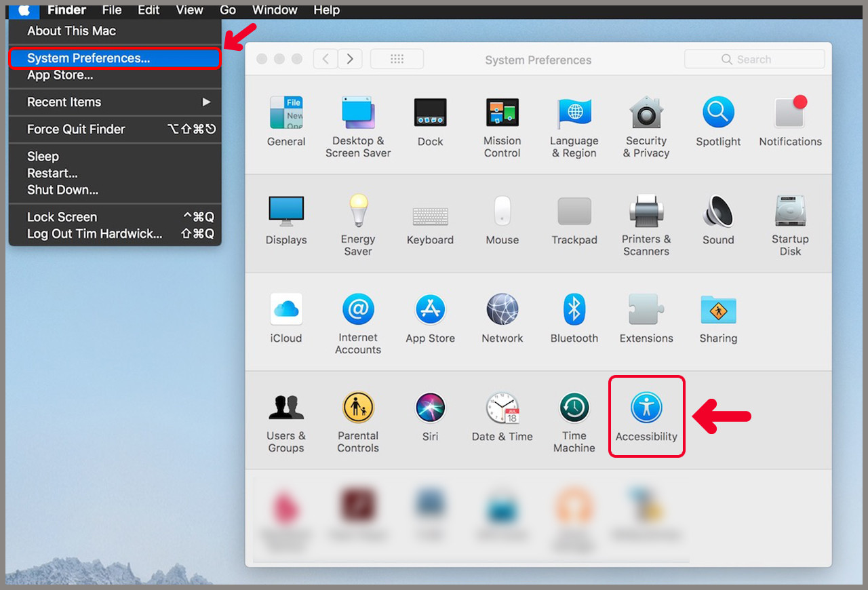This screenshot has width=868, height=590.
Task: Go back with the left chevron button
Action: (x=325, y=59)
